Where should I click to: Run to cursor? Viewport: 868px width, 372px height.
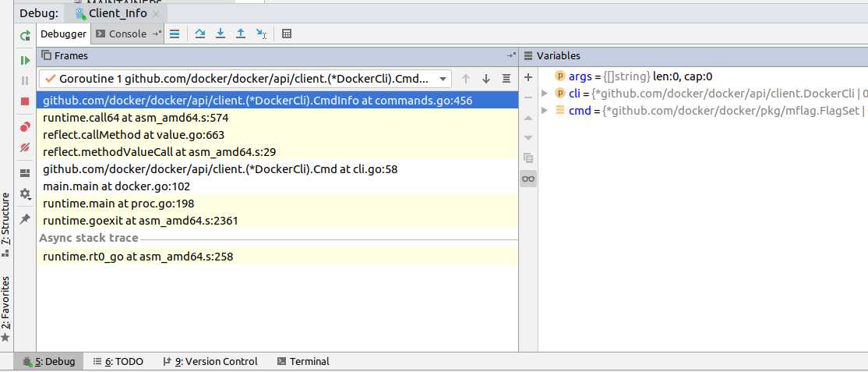[261, 34]
